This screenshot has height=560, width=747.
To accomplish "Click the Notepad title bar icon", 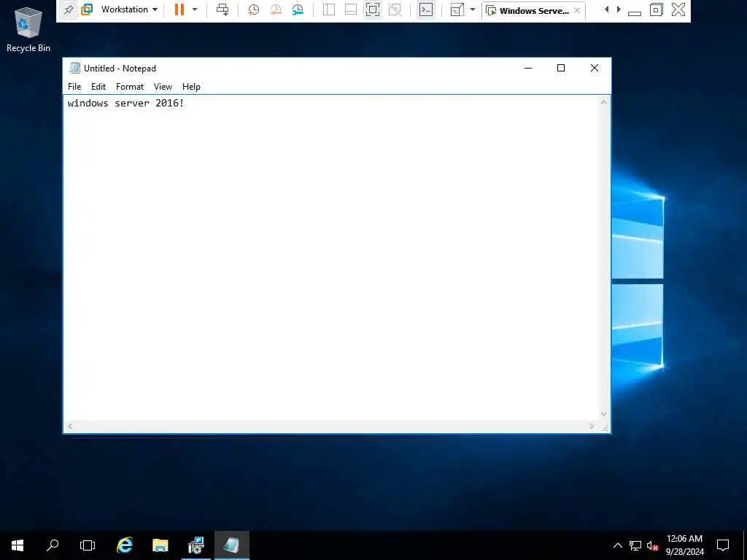I will pyautogui.click(x=74, y=68).
